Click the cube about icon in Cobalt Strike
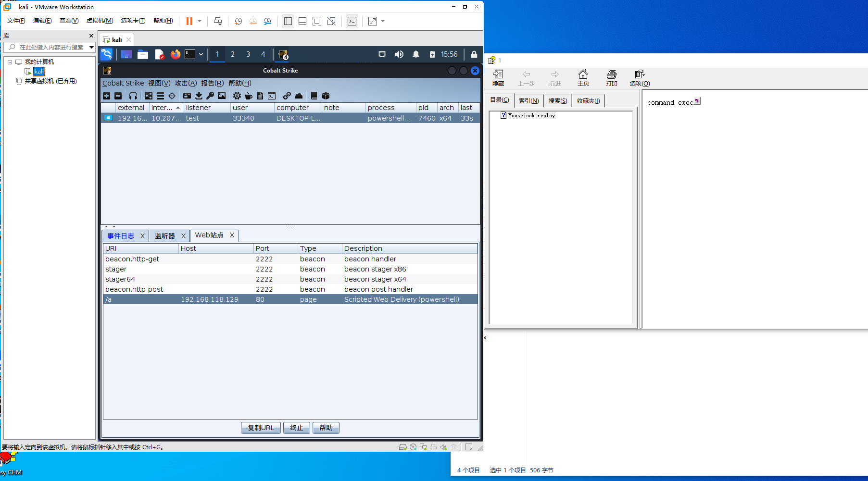Screen dimensions: 868x481 pos(326,96)
